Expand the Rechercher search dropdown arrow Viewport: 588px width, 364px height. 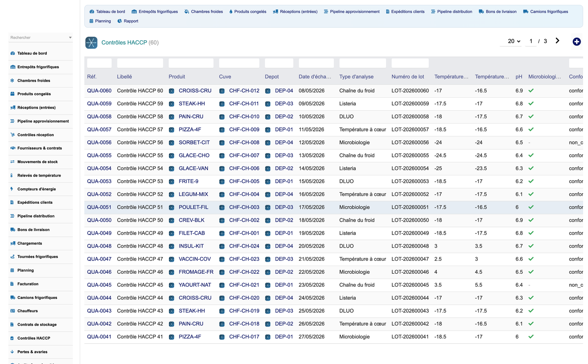tap(70, 38)
